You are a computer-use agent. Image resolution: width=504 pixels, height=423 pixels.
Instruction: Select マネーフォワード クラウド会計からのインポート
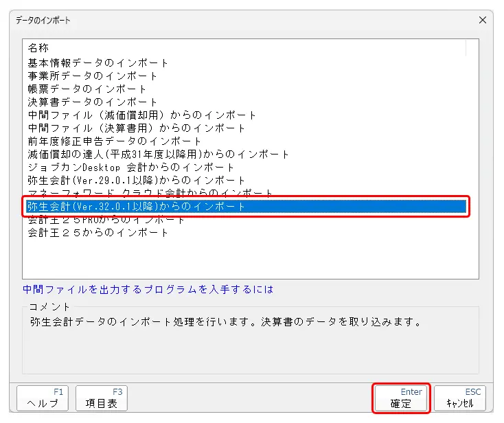coord(150,192)
